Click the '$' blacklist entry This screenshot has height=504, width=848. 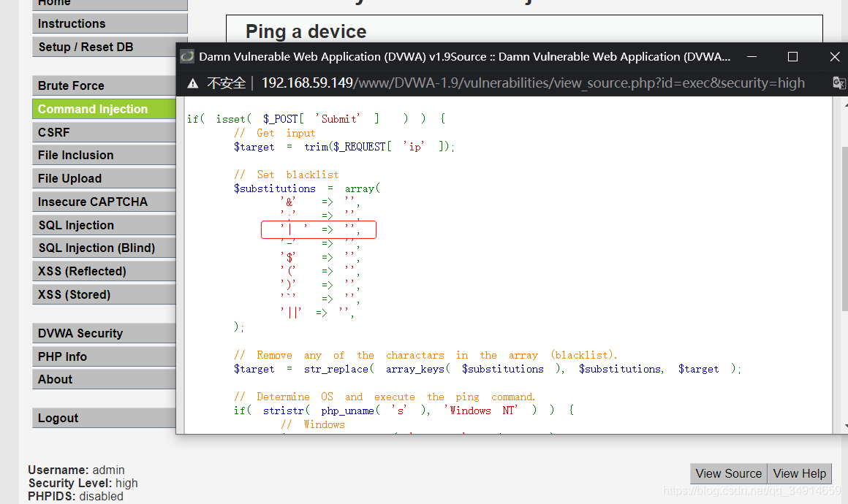[x=320, y=257]
